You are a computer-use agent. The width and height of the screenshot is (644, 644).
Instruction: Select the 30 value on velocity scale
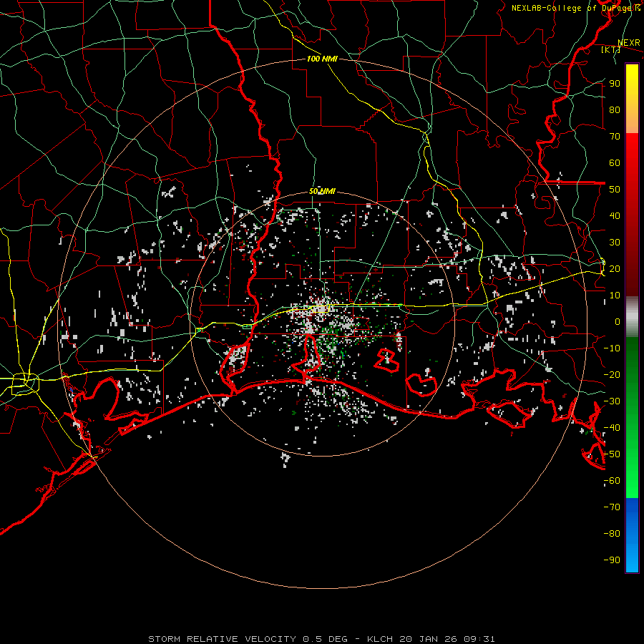coord(615,243)
